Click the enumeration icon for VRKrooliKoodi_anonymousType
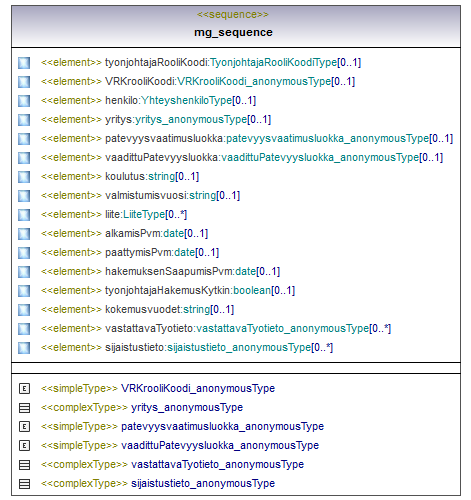The height and width of the screenshot is (500, 471). (24, 389)
